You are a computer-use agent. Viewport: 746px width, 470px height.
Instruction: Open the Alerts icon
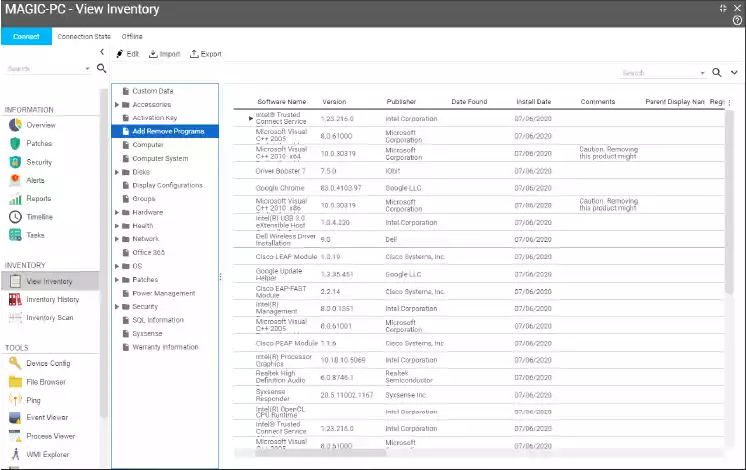[x=15, y=180]
